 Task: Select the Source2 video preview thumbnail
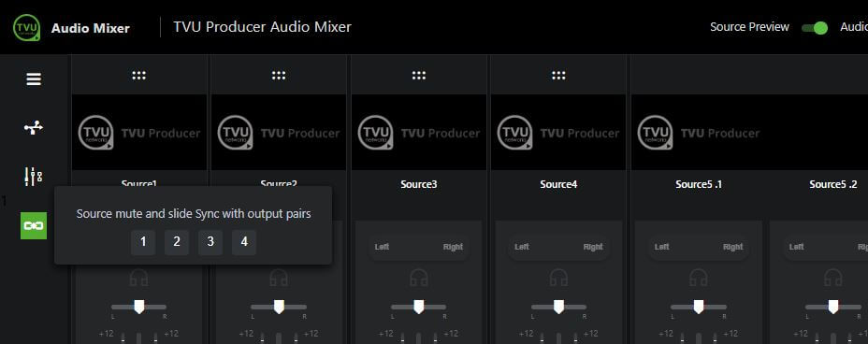[x=279, y=132]
